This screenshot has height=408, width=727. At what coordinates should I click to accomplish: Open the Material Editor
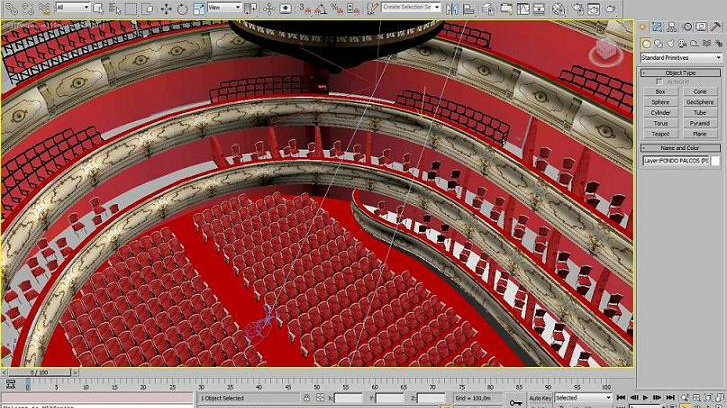tap(558, 8)
